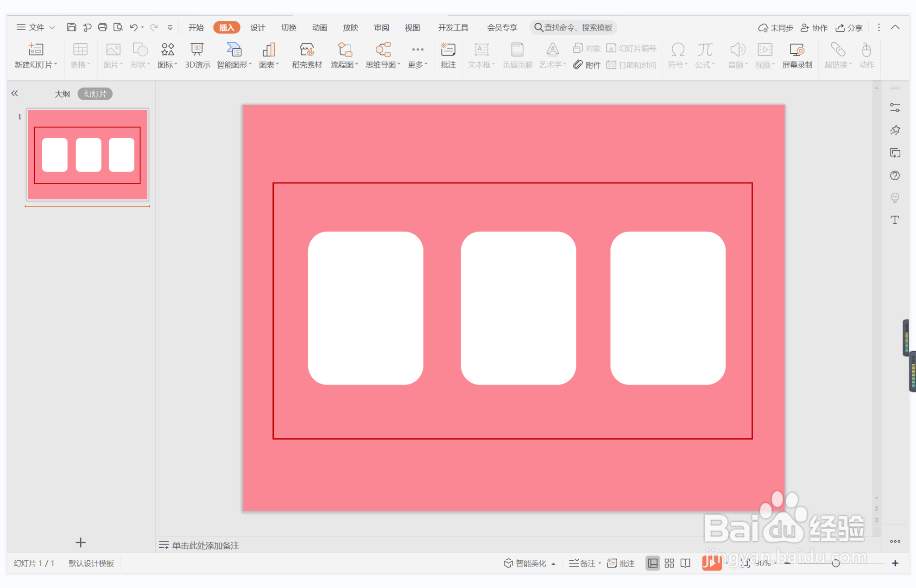Click the lightbulb icon in right sidebar
916x588 pixels.
(x=895, y=198)
